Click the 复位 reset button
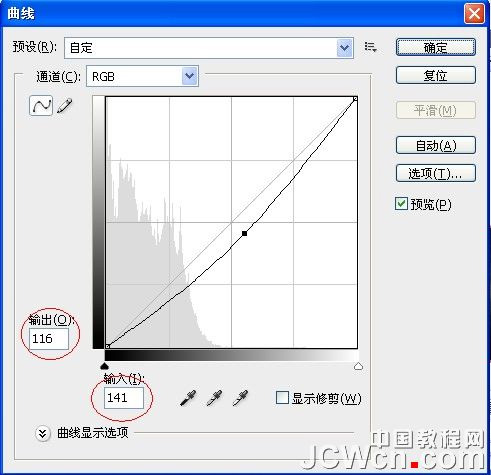 point(436,75)
